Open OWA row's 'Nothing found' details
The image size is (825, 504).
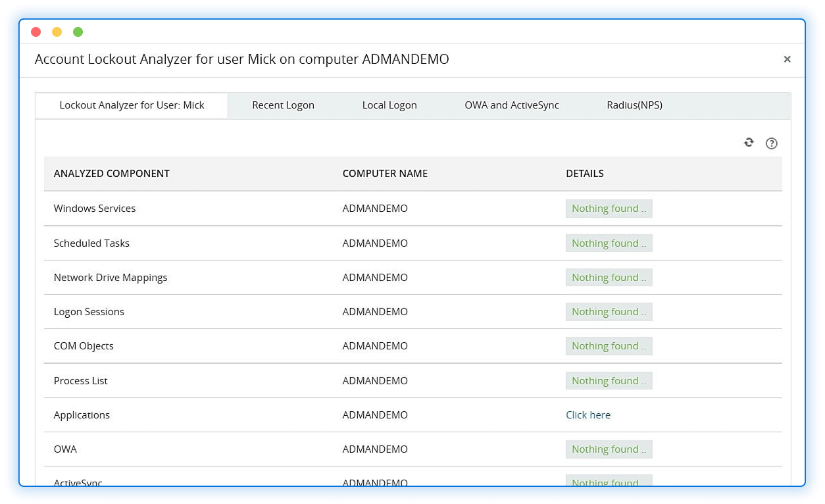(609, 449)
